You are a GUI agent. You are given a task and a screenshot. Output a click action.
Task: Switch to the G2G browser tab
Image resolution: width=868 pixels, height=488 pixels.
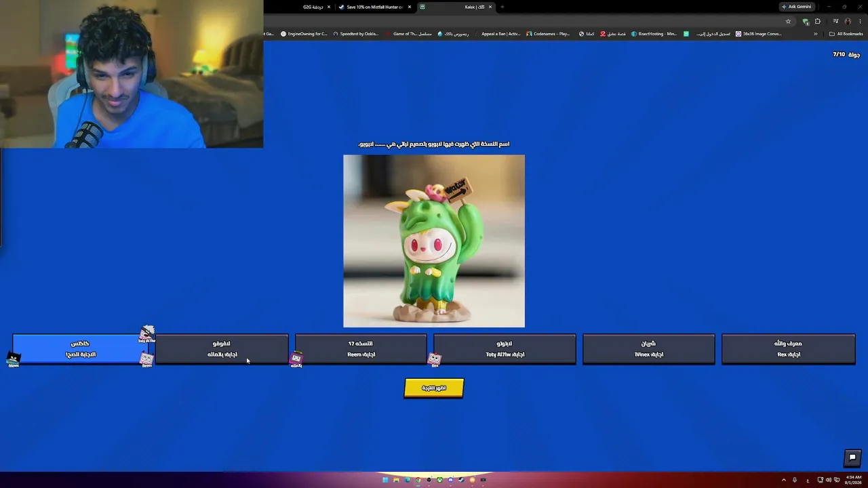(313, 7)
